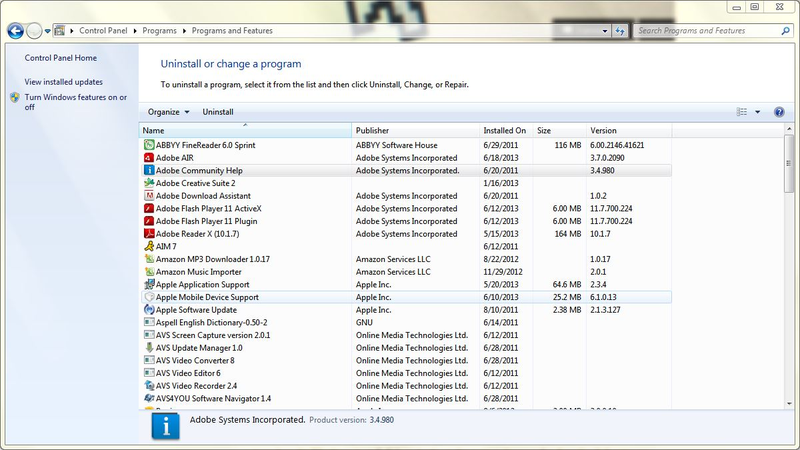Click the 164 MB size cell
This screenshot has height=450, width=800.
coord(568,234)
